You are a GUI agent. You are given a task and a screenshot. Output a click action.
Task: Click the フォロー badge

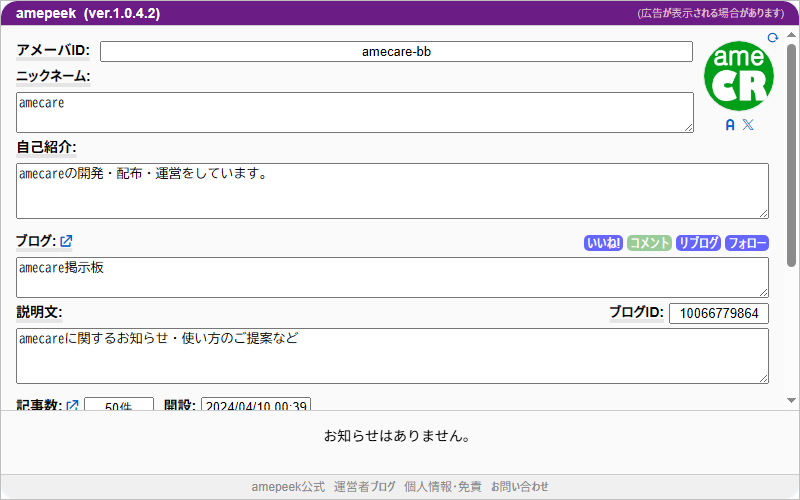pos(747,243)
